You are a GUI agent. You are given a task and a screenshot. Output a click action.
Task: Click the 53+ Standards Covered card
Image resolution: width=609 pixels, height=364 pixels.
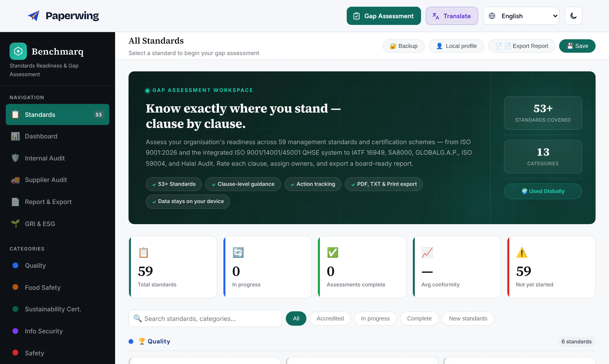coord(543,113)
